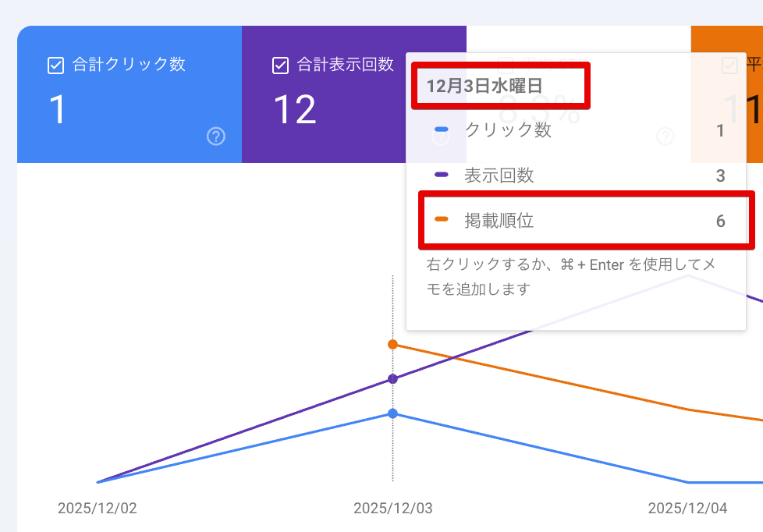
Task: Click the 2025/12/02 axis label
Action: (98, 509)
